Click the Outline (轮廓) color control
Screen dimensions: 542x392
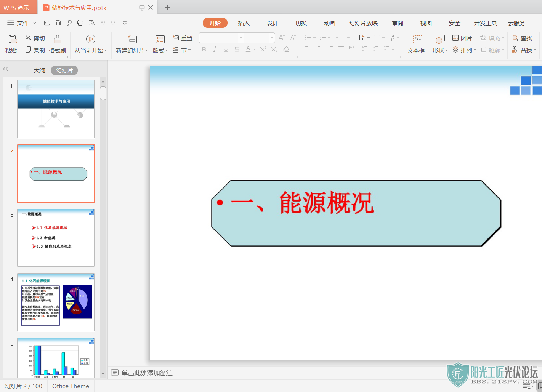[492, 50]
